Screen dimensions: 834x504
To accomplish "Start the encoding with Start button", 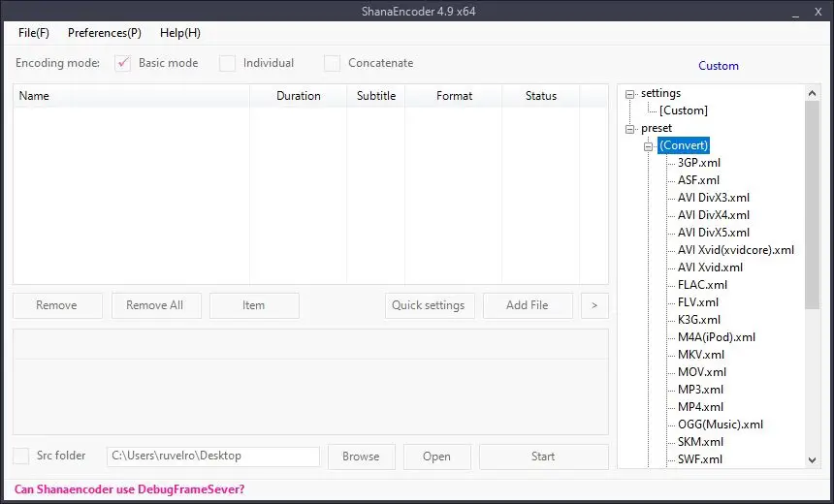I will coord(544,457).
